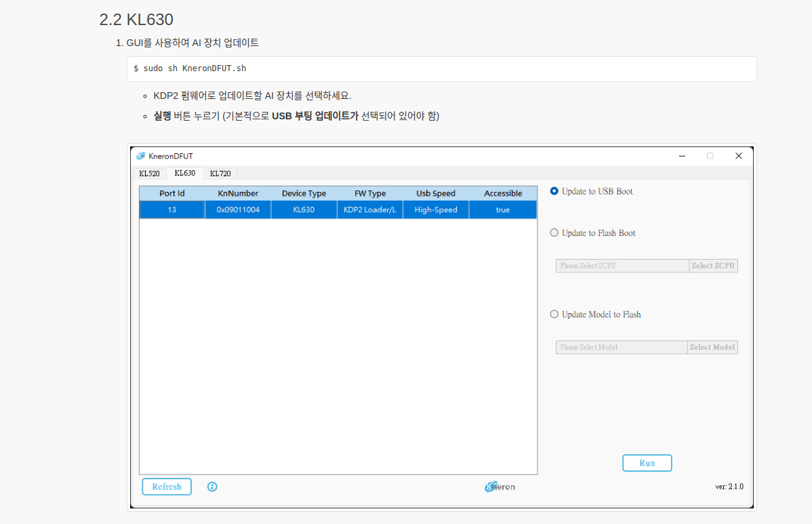Sort by Port Id column header
The image size is (812, 524).
coord(172,193)
